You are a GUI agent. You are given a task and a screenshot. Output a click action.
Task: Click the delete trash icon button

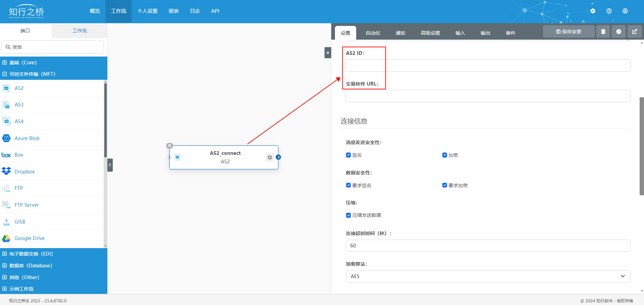coord(603,32)
